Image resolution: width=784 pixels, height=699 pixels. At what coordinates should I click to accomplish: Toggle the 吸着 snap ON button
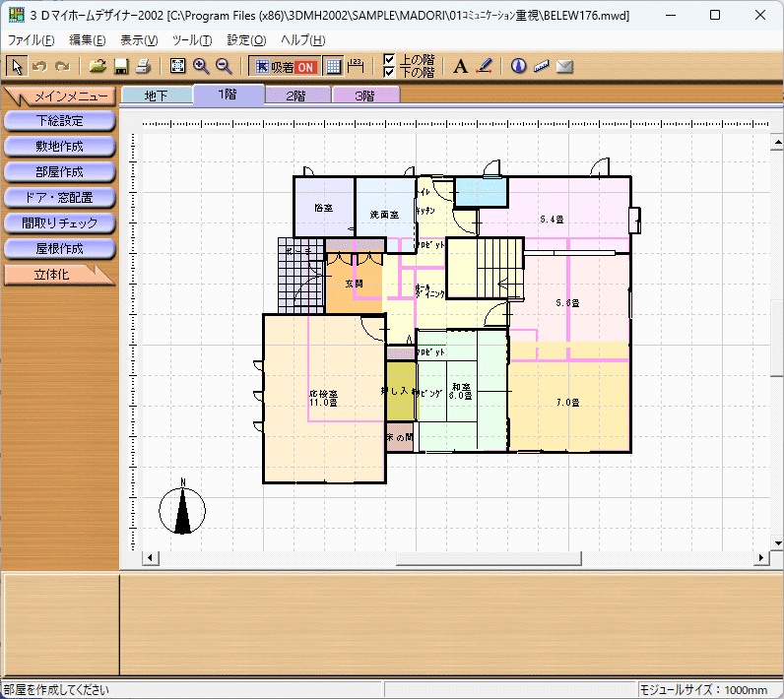pos(285,66)
